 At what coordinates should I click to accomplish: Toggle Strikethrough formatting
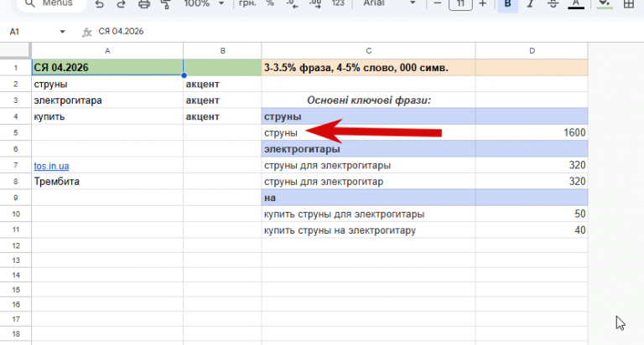[553, 3]
